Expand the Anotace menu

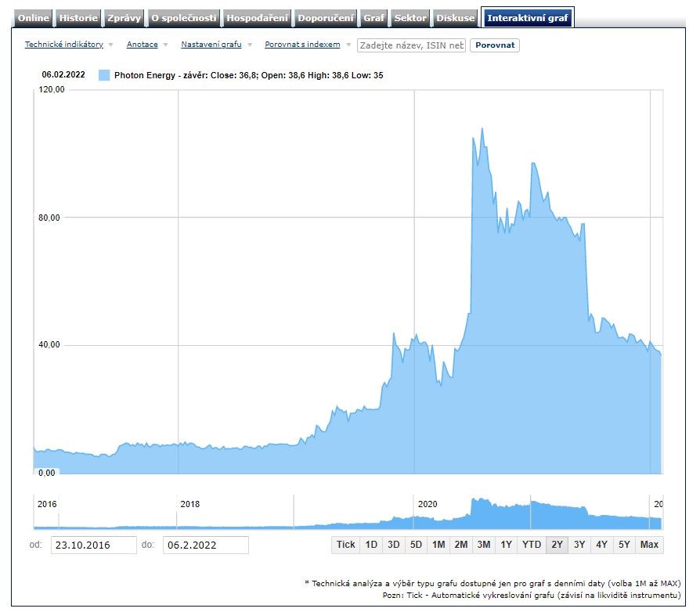pyautogui.click(x=143, y=45)
